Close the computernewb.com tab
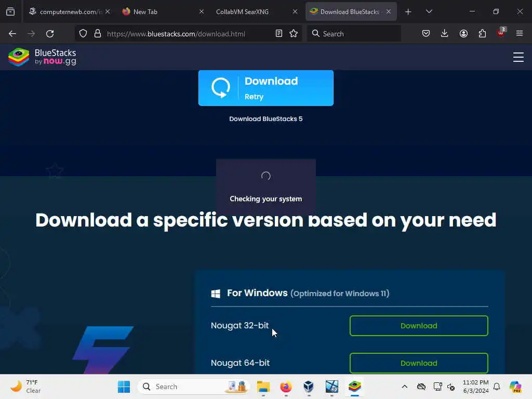 point(108,11)
